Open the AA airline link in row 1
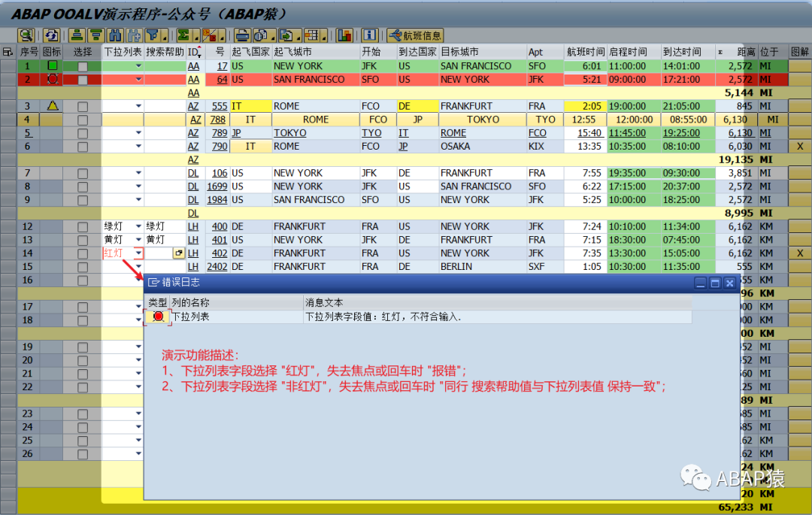 pyautogui.click(x=193, y=66)
